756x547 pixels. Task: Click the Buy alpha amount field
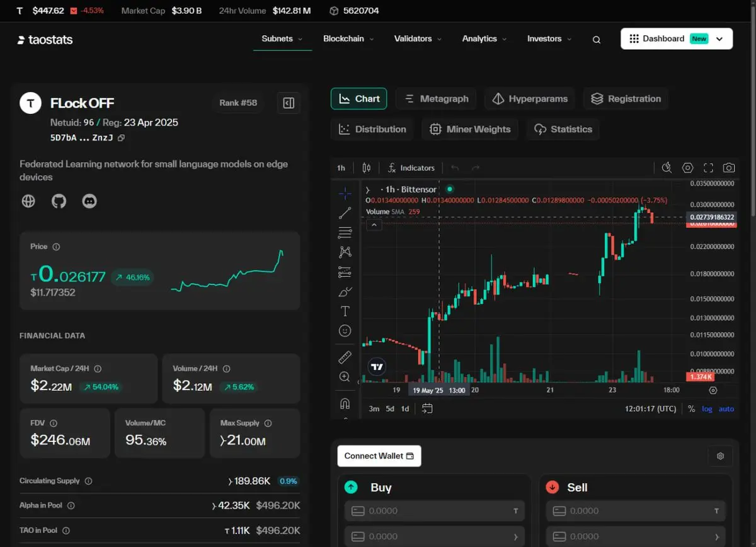point(435,537)
